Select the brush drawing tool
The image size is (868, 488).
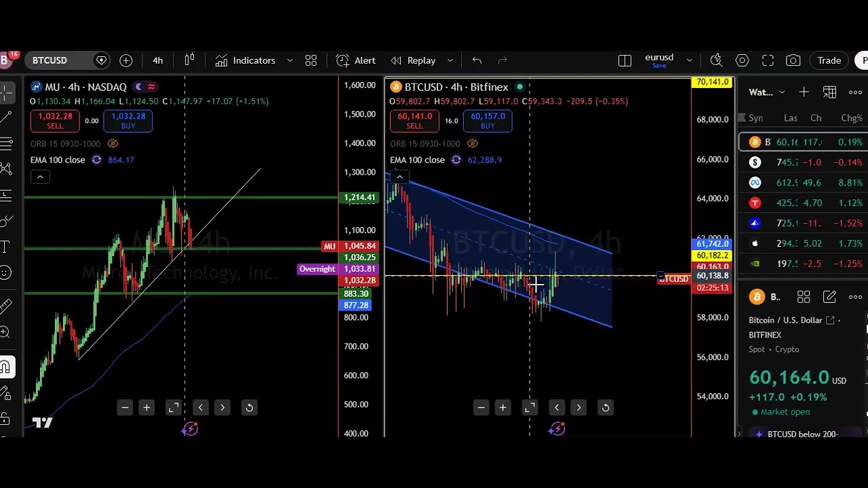point(5,221)
